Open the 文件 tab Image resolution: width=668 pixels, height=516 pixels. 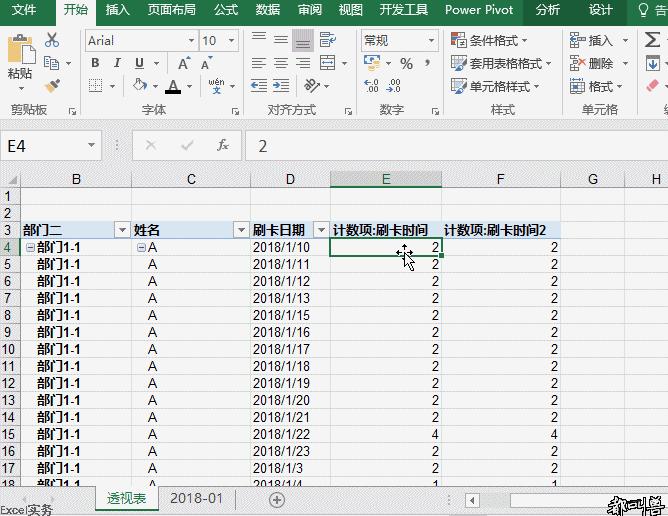24,9
